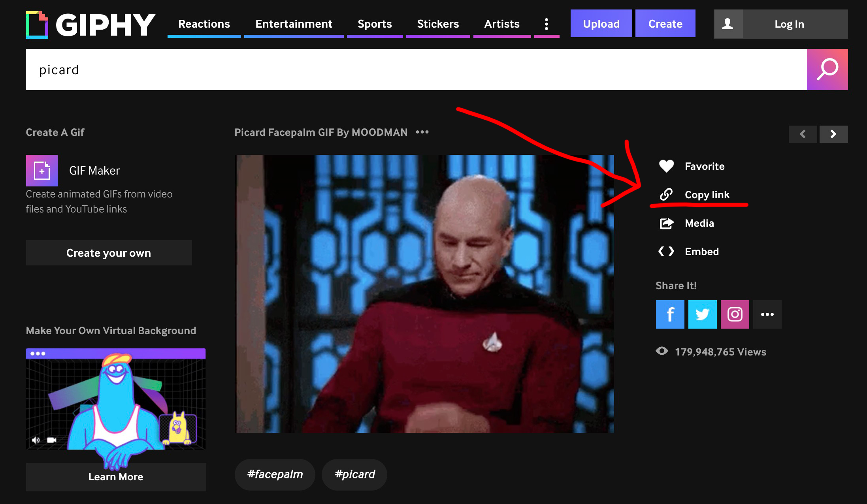
Task: Click the #picard tag
Action: point(354,474)
